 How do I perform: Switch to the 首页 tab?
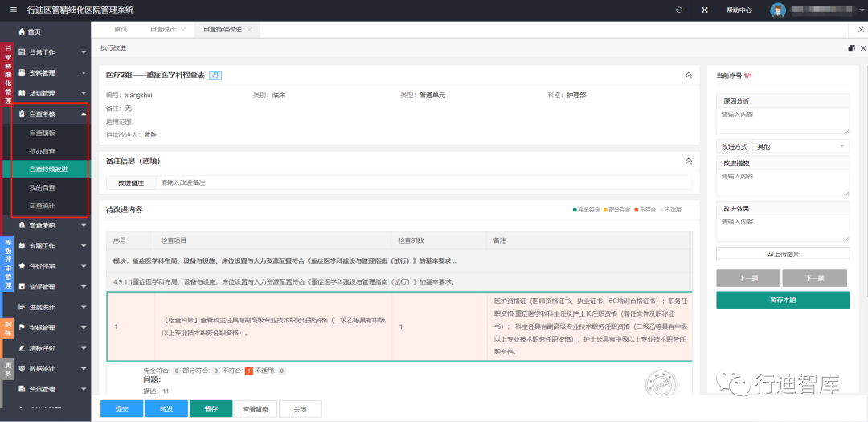[121, 30]
